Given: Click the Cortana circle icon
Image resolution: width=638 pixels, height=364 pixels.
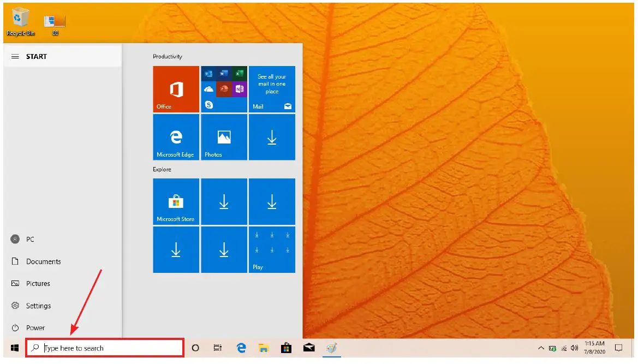Looking at the screenshot, I should 195,348.
